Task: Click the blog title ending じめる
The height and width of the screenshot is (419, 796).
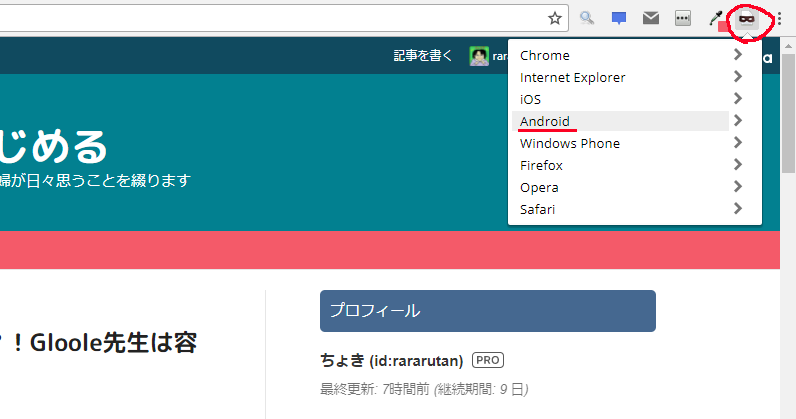Action: click(53, 147)
